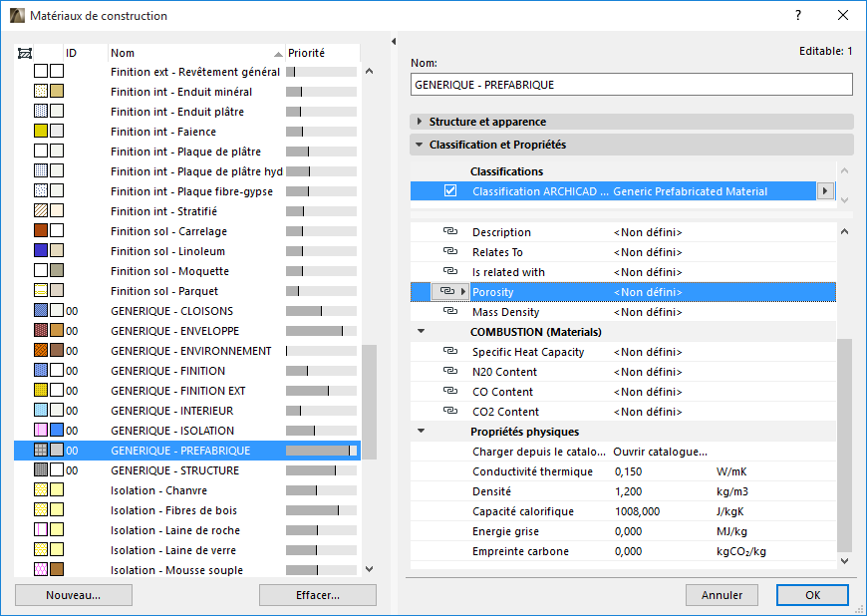Click the link icon beside CO2 Content
The image size is (867, 616).
450,411
